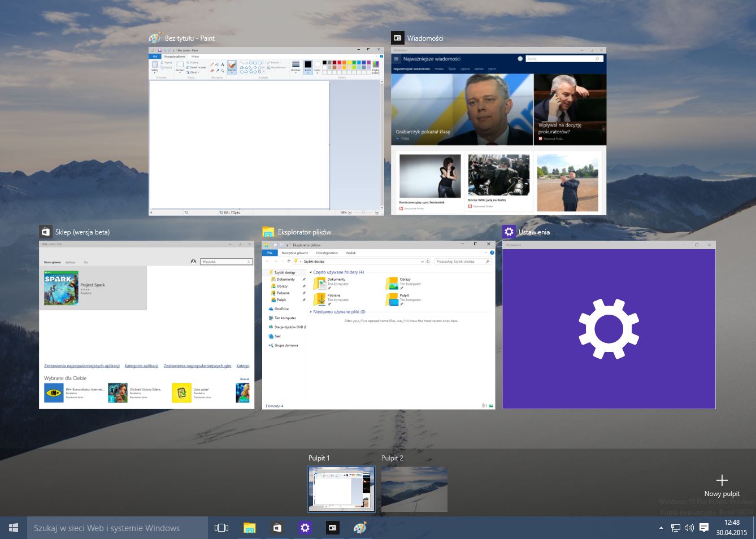Open the News app taskbar icon
Image resolution: width=756 pixels, height=539 pixels.
pyautogui.click(x=333, y=528)
